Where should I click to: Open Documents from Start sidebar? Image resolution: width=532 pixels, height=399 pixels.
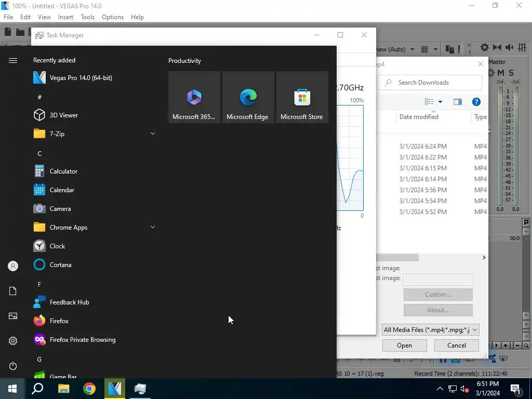pyautogui.click(x=13, y=291)
